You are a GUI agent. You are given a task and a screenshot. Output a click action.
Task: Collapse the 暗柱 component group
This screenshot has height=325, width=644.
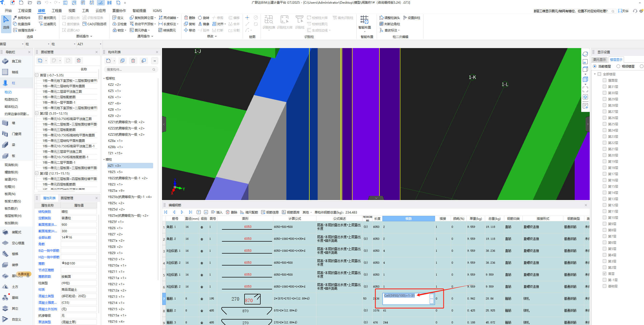[104, 160]
